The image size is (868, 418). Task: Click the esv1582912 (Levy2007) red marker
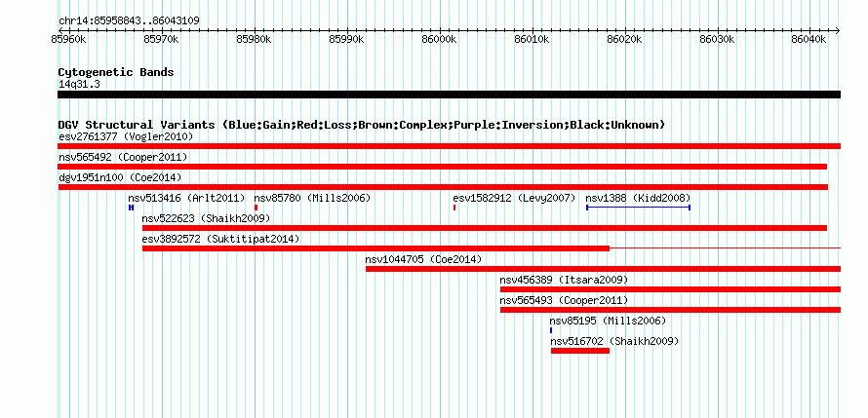tap(454, 208)
